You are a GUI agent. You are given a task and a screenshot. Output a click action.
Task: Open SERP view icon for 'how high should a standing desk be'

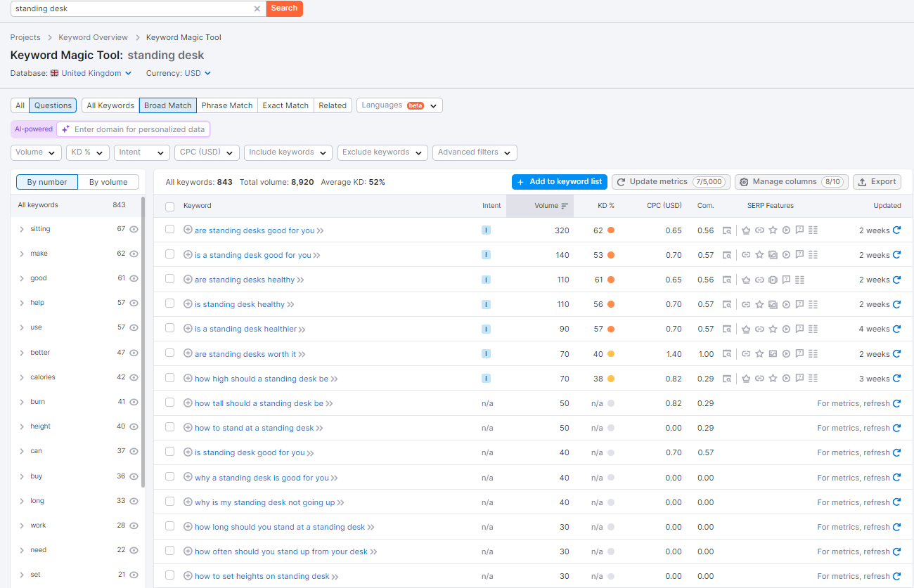tap(727, 379)
